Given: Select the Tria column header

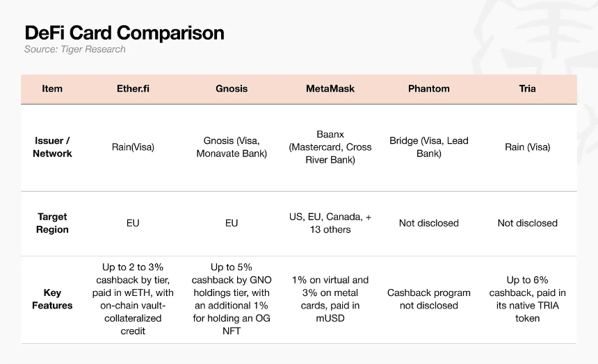Looking at the screenshot, I should click(528, 88).
